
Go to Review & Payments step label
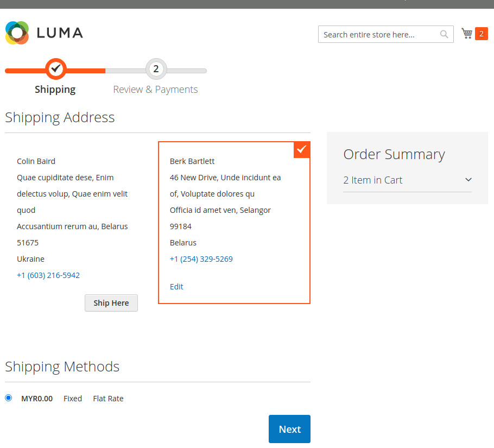pos(155,90)
